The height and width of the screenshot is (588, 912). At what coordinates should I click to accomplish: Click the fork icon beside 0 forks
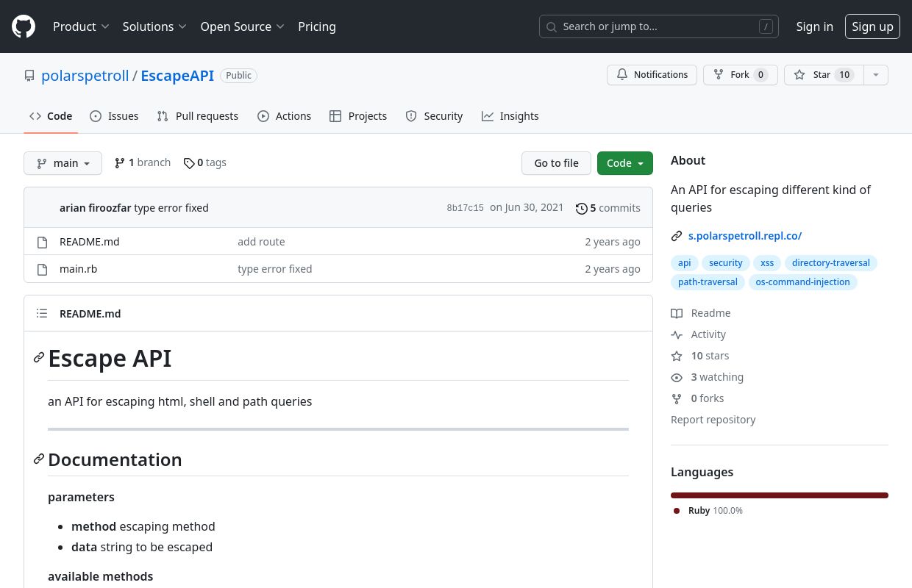pos(677,398)
